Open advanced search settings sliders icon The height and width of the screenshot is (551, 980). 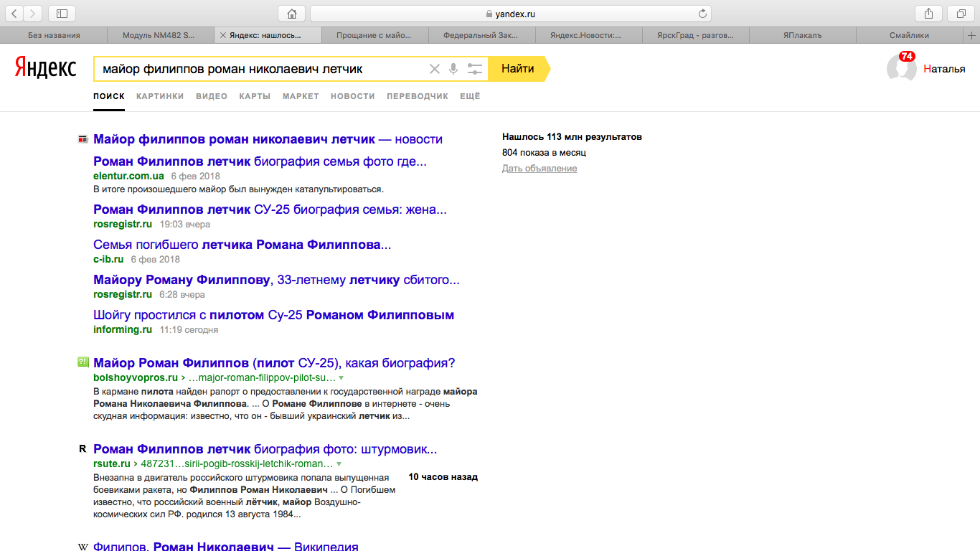tap(474, 69)
